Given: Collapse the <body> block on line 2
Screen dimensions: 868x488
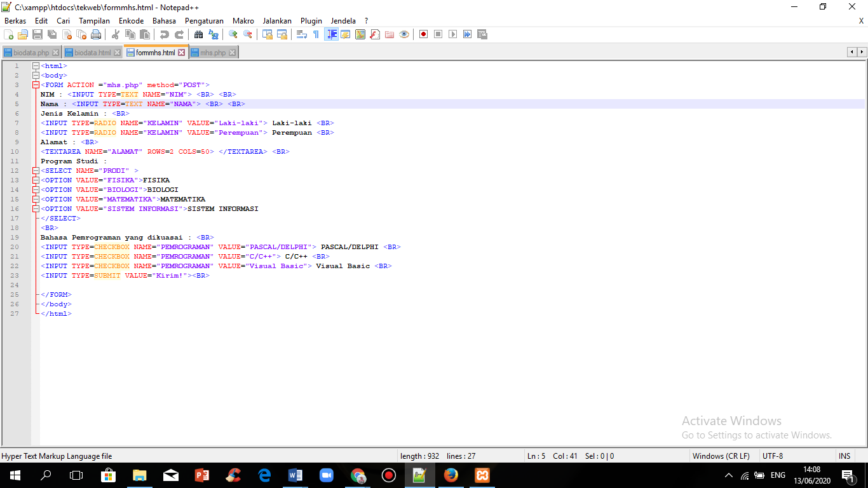Looking at the screenshot, I should tap(36, 75).
